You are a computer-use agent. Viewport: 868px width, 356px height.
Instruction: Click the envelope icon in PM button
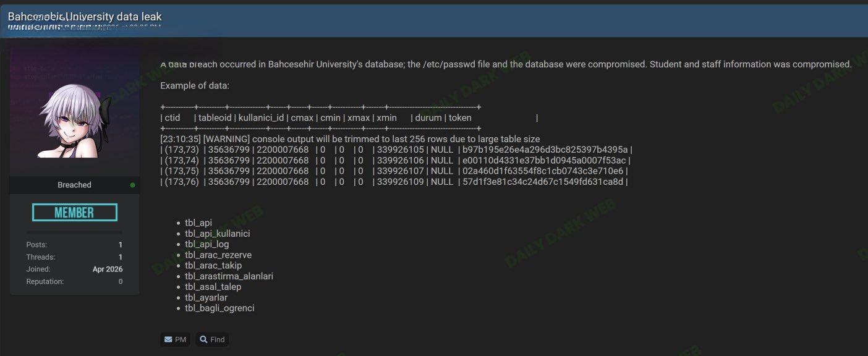click(x=168, y=339)
